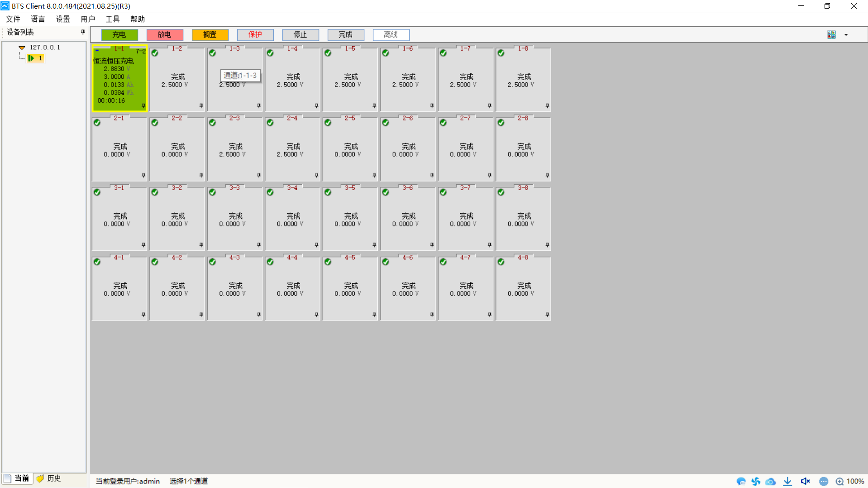Click the red 放电 status button
This screenshot has width=868, height=488.
165,35
